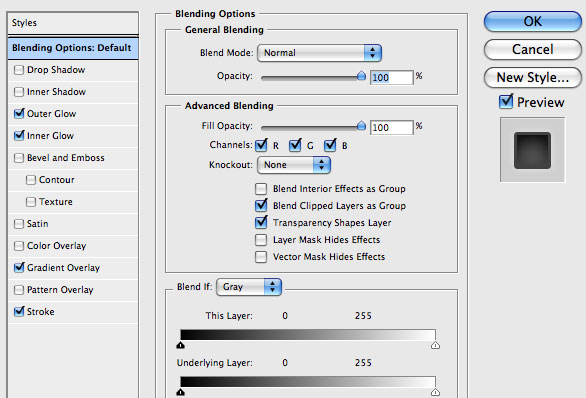Image resolution: width=586 pixels, height=398 pixels.
Task: Open the Pattern Overlay settings label
Action: point(60,290)
